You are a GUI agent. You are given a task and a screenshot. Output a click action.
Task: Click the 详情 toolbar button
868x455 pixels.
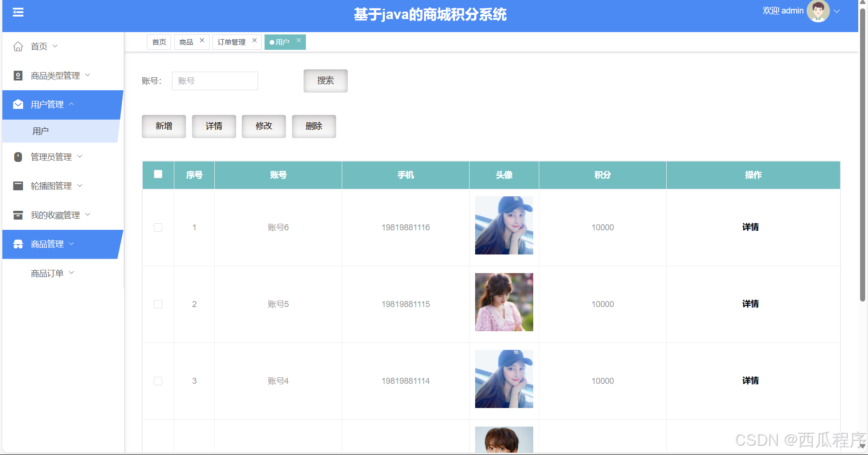[214, 127]
